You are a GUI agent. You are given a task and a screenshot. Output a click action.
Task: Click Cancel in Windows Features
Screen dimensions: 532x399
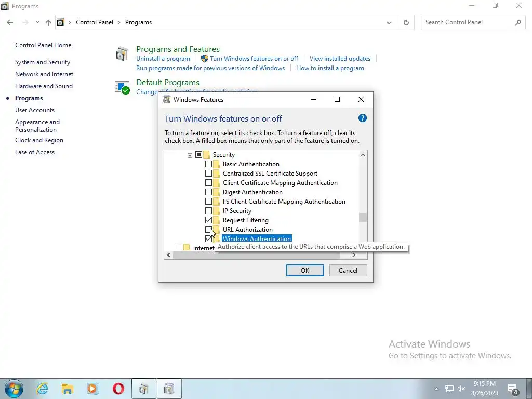point(348,270)
